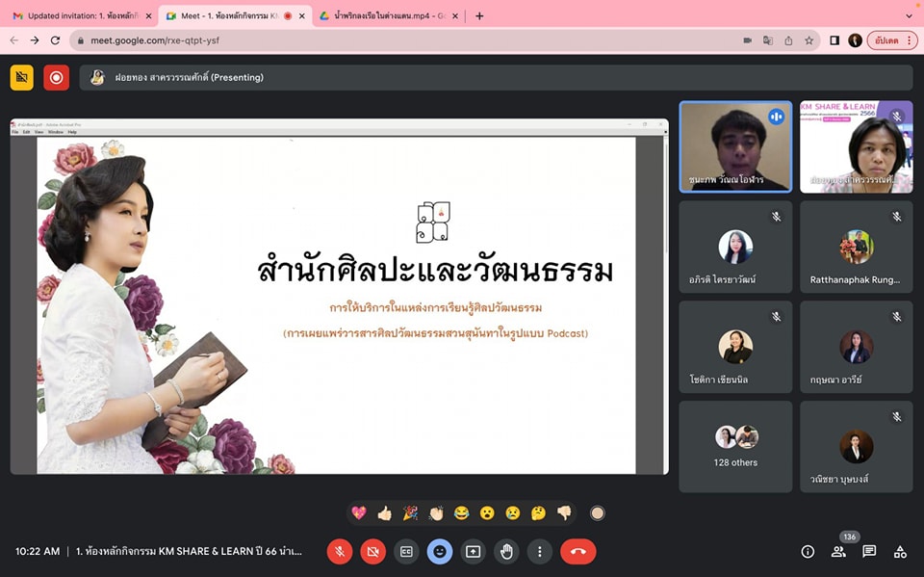
Task: Turn on the camera
Action: [x=372, y=551]
